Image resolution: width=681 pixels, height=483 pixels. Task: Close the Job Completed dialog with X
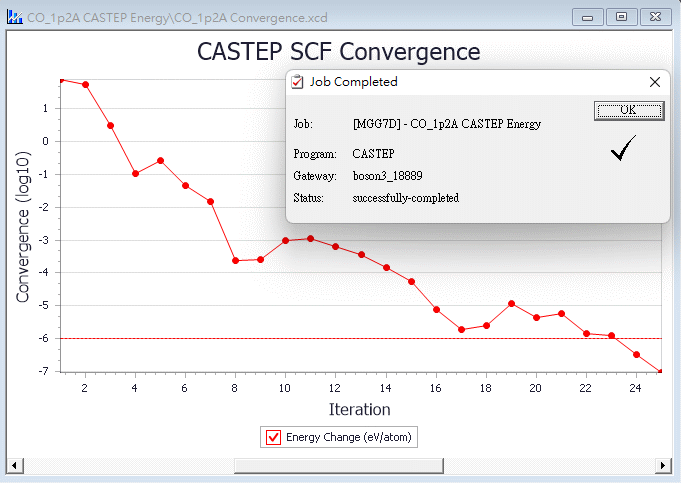(655, 82)
